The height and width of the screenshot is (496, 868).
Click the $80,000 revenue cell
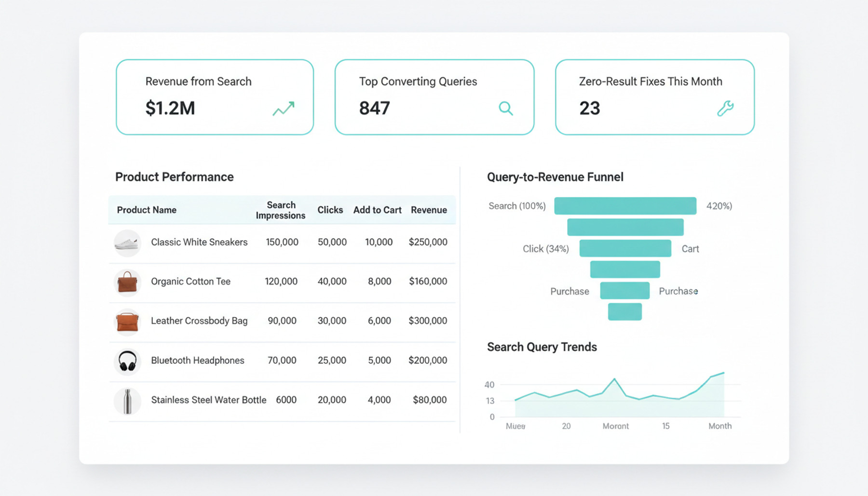click(430, 400)
